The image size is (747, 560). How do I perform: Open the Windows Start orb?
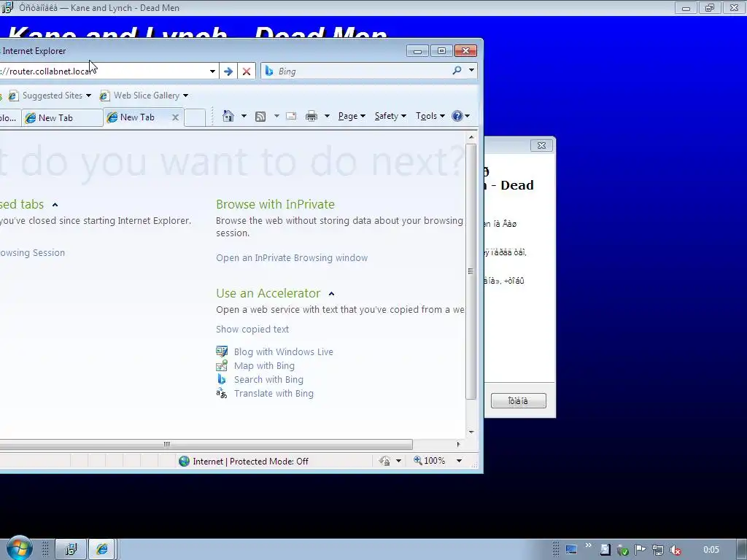click(x=19, y=548)
